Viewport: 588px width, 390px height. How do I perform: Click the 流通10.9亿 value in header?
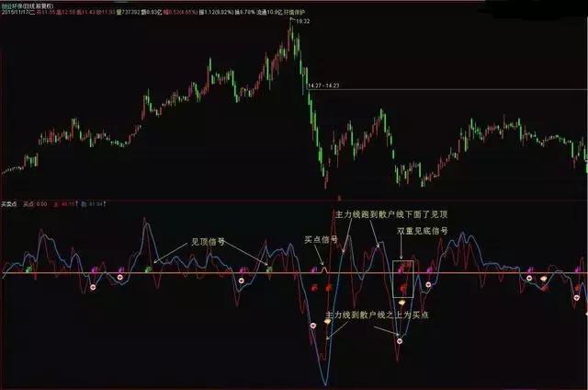(x=268, y=12)
